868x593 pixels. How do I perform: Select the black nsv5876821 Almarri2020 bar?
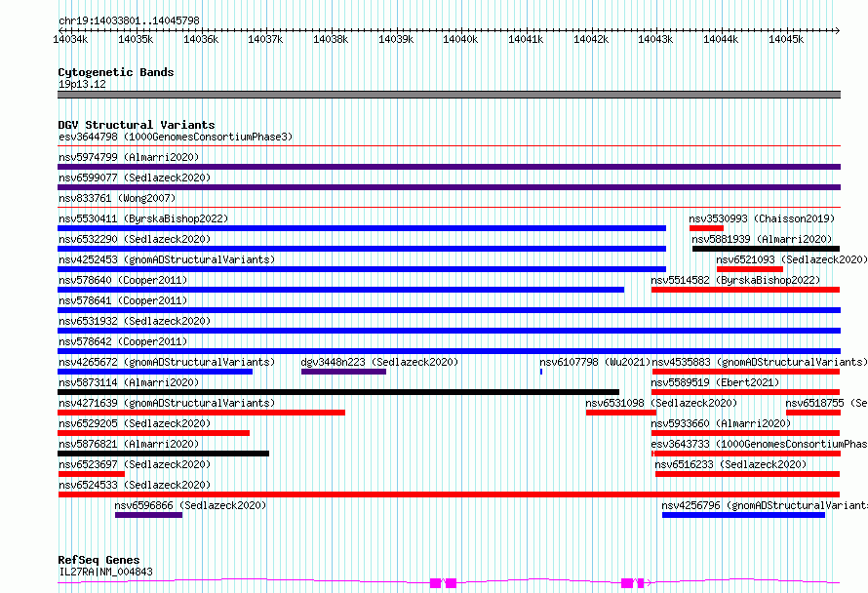[x=163, y=454]
